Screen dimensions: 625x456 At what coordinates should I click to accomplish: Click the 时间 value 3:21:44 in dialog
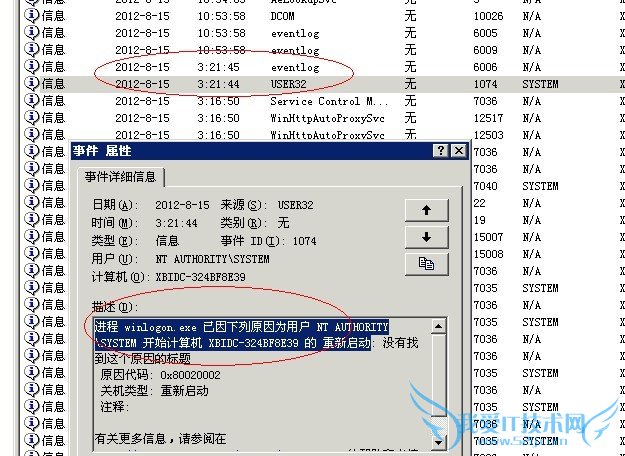pyautogui.click(x=176, y=223)
